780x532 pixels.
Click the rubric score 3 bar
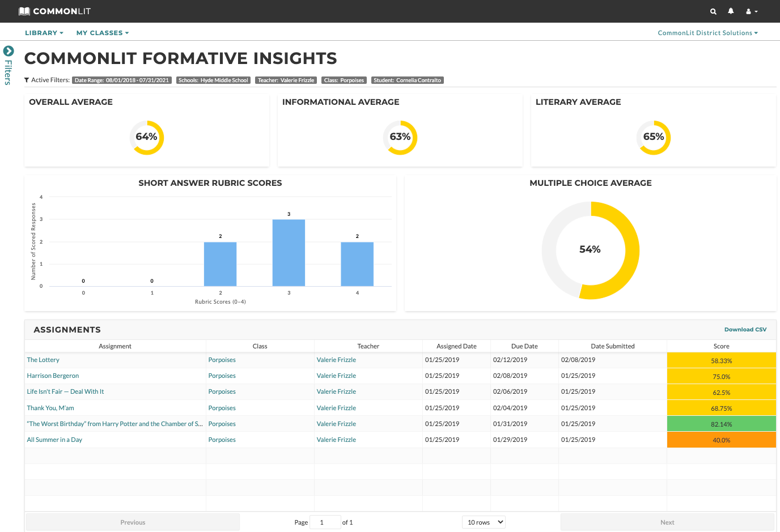[x=289, y=253]
